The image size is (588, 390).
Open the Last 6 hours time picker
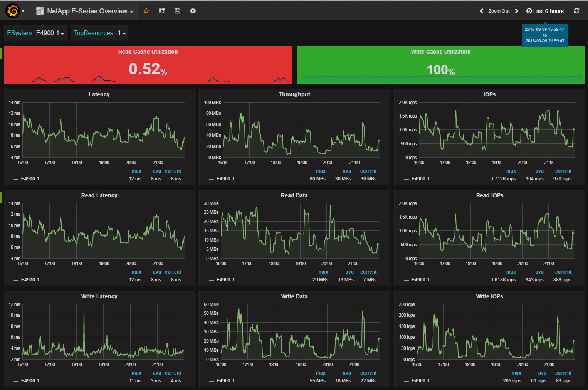point(545,11)
